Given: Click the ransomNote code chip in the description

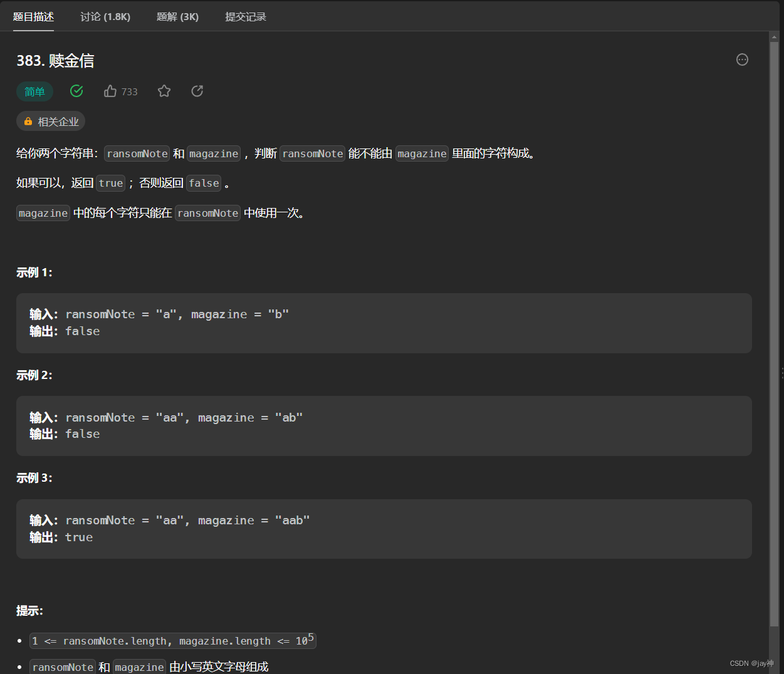Looking at the screenshot, I should (x=137, y=153).
